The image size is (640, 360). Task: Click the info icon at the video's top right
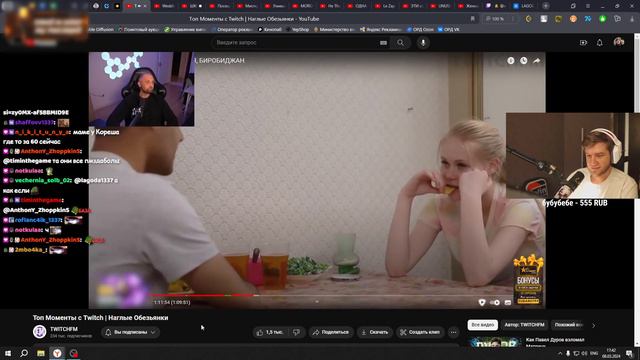coord(511,60)
